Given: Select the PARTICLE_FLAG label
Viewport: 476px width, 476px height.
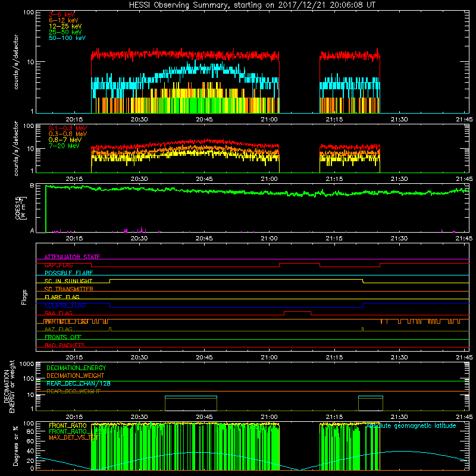Looking at the screenshot, I should click(66, 321).
